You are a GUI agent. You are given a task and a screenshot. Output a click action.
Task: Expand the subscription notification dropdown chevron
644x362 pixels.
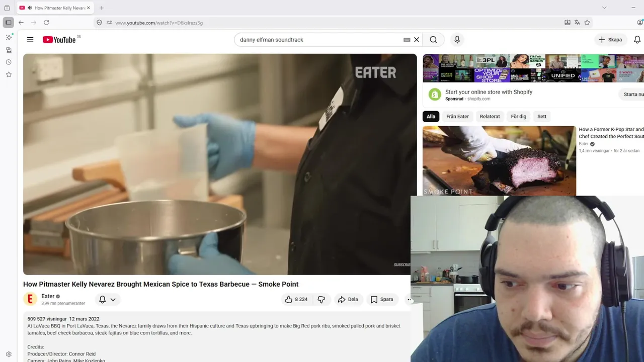(x=113, y=300)
